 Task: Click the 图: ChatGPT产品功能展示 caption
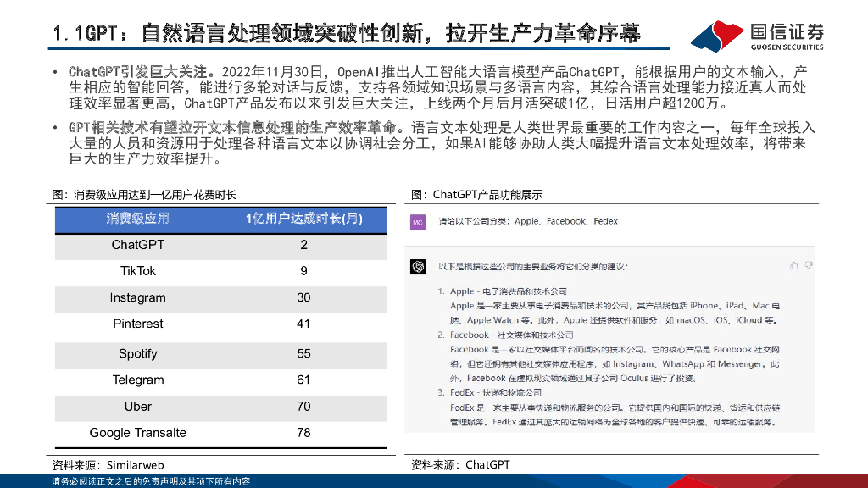(476, 195)
